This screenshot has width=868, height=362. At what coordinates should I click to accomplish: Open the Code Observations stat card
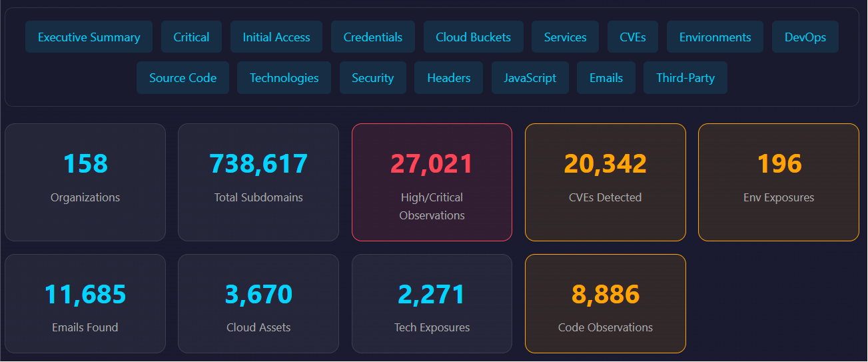pyautogui.click(x=605, y=303)
